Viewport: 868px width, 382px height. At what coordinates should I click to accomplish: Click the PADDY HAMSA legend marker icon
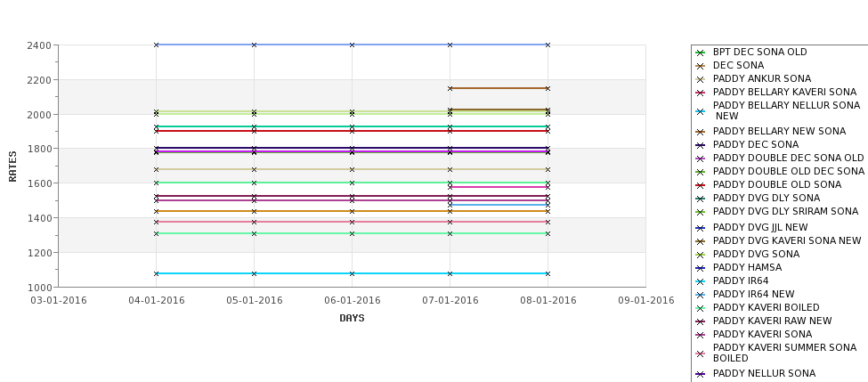[x=701, y=268]
